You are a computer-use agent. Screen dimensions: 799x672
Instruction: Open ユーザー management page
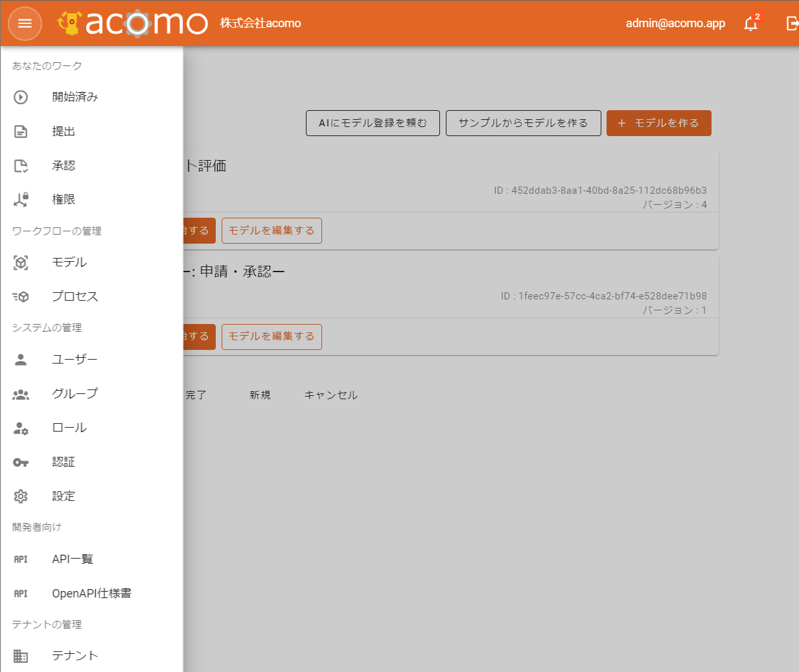point(75,360)
